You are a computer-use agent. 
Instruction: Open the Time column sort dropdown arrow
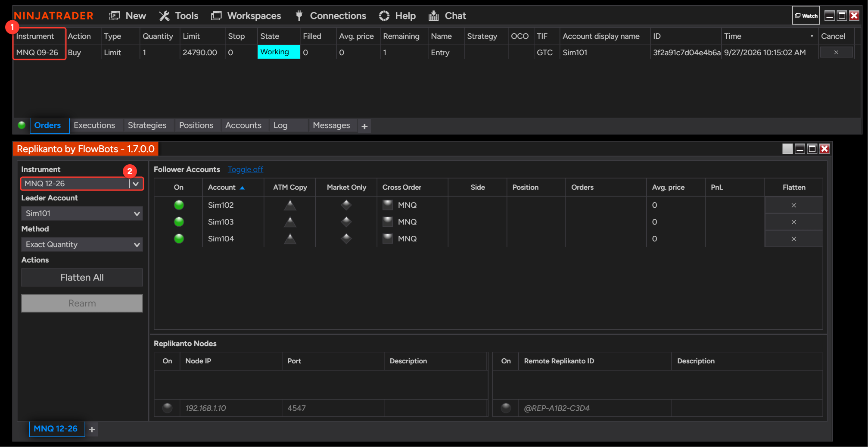(x=812, y=36)
